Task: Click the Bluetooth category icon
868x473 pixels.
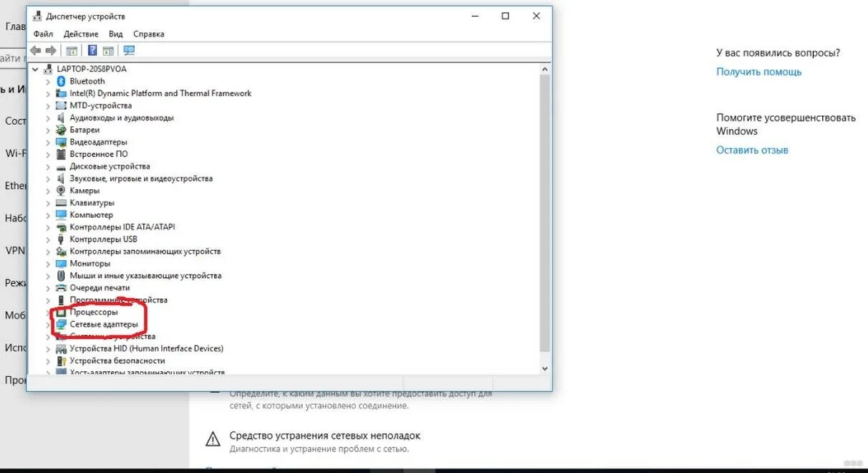Action: click(62, 81)
